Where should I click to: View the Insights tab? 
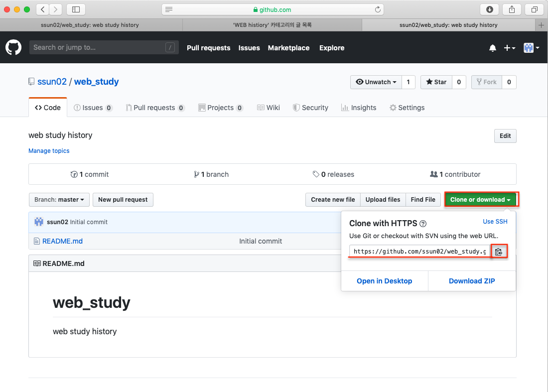point(359,108)
